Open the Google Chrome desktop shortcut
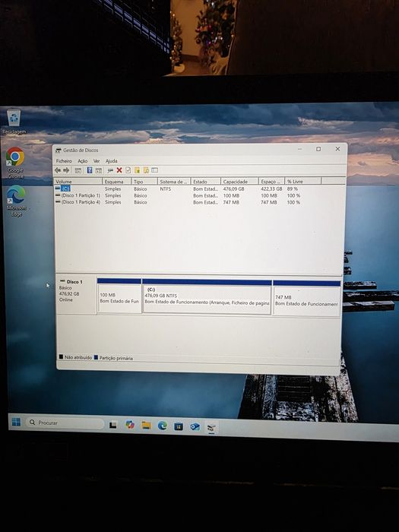The width and height of the screenshot is (399, 532). point(15,163)
